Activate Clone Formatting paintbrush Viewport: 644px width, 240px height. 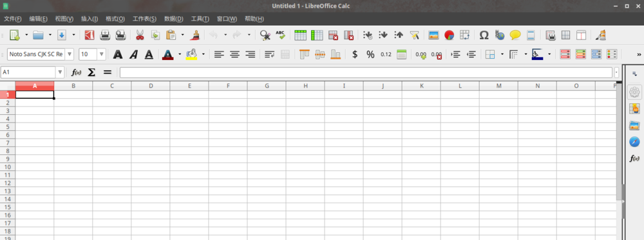tap(194, 35)
